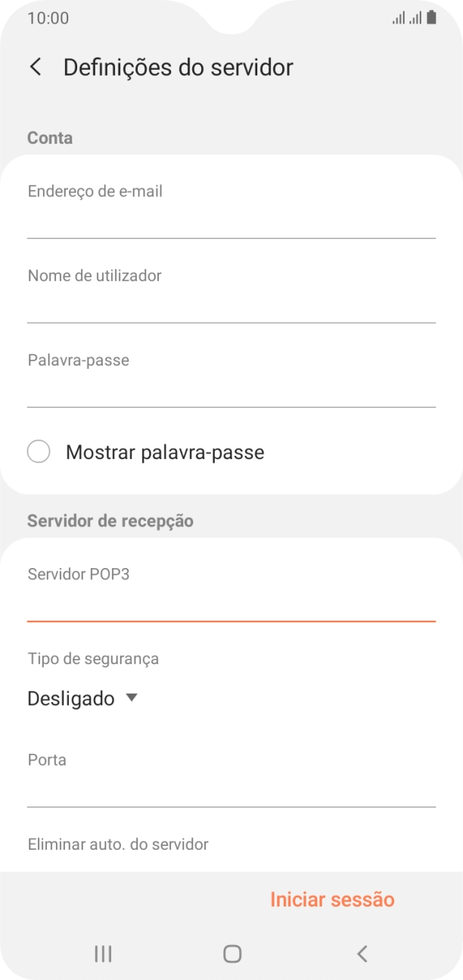Open Eliminar auto. do servidor setting
This screenshot has height=980, width=463.
(118, 844)
